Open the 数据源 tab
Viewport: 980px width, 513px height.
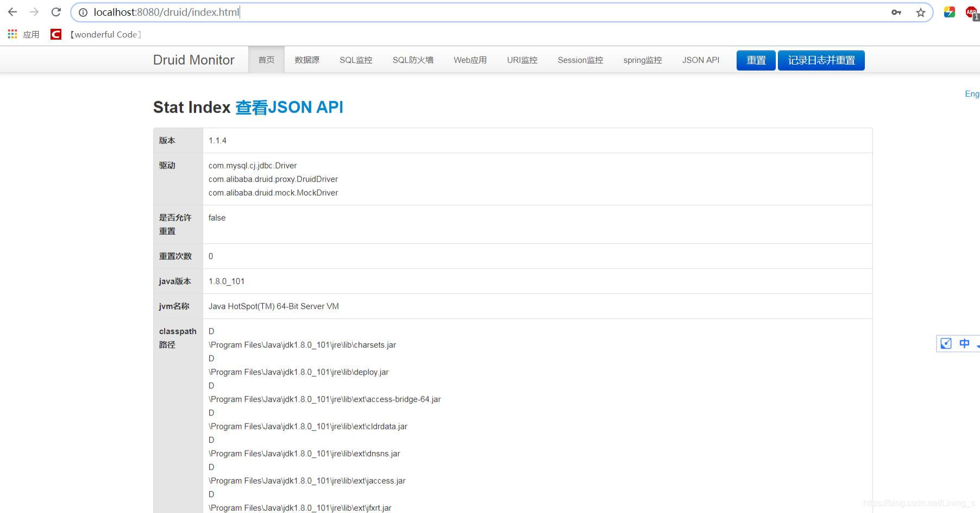(307, 60)
